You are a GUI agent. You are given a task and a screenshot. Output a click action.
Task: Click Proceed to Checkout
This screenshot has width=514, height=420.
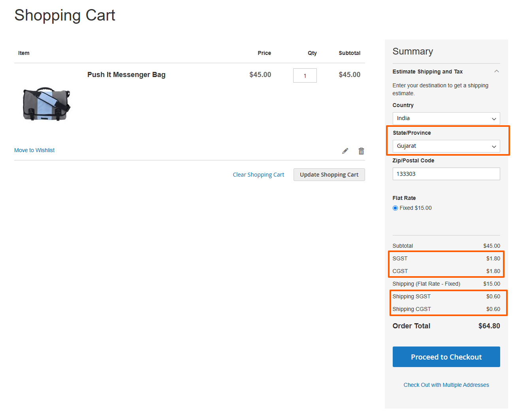pos(446,357)
